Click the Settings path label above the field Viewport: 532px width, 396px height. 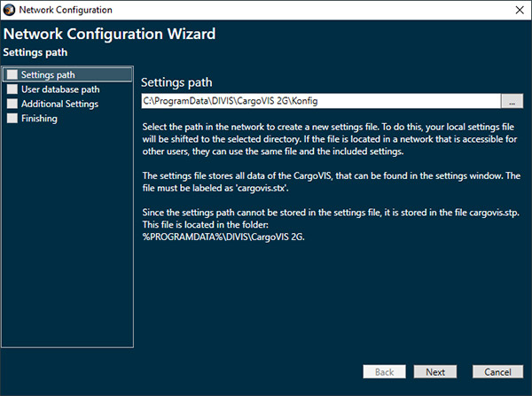coord(176,82)
